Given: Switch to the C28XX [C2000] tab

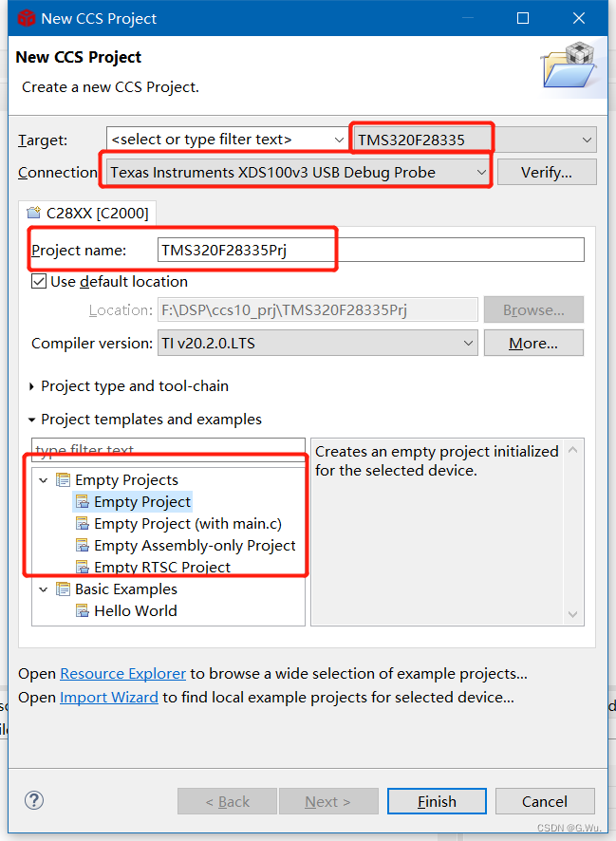Looking at the screenshot, I should (87, 213).
